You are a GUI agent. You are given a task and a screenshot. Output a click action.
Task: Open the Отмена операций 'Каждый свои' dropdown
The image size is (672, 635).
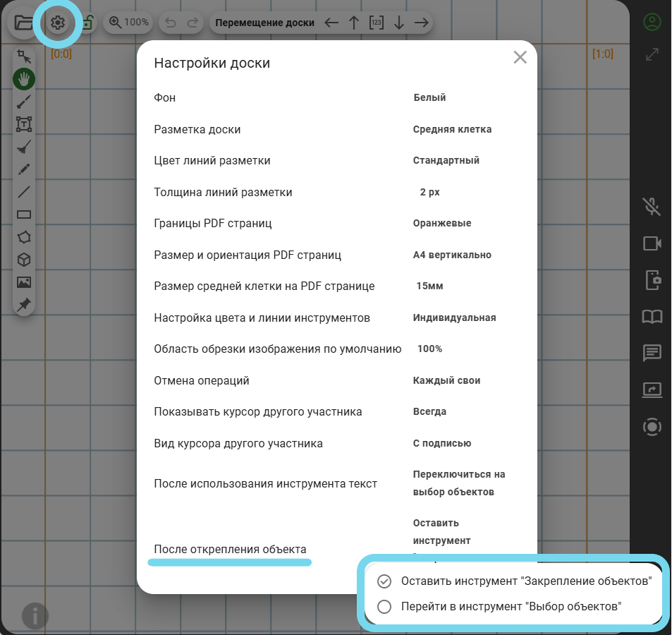(x=446, y=380)
